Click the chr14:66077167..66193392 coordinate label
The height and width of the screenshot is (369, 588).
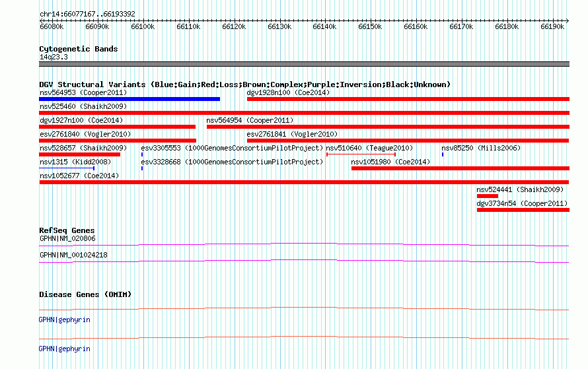tap(87, 14)
